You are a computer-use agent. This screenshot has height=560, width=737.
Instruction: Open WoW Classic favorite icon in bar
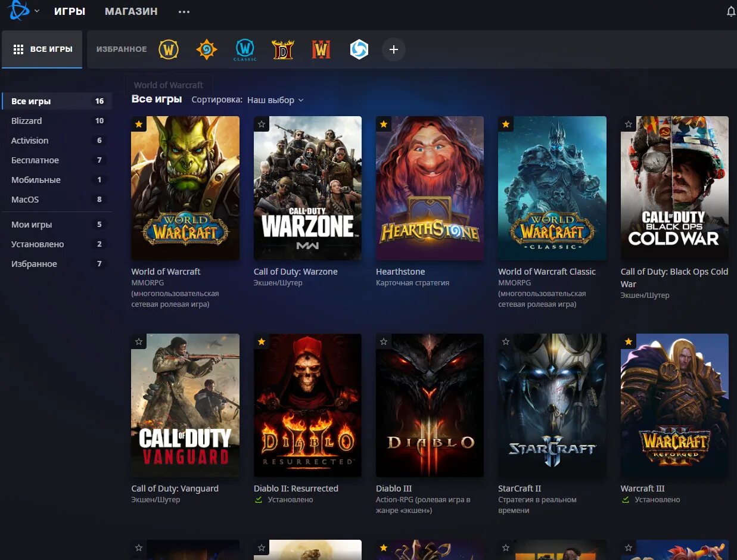[x=245, y=49]
